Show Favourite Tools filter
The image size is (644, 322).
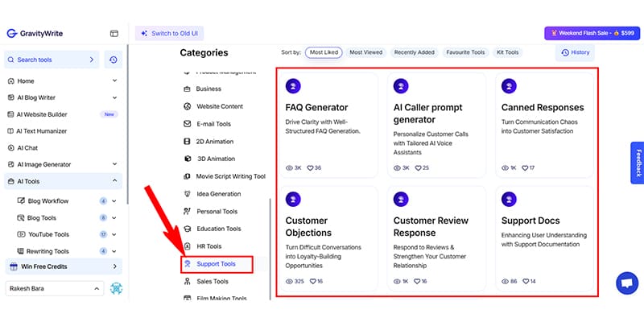click(x=465, y=52)
